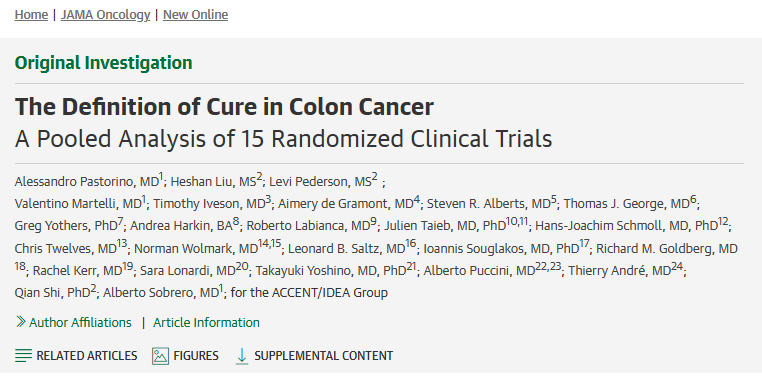
Task: Expand Author Affiliations via double-chevron icon
Action: 20,322
